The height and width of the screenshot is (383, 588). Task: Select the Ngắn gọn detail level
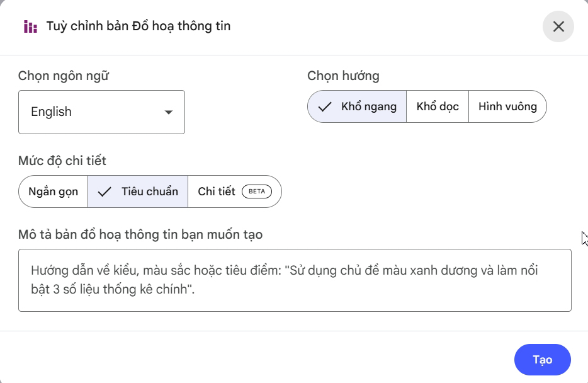(x=53, y=191)
